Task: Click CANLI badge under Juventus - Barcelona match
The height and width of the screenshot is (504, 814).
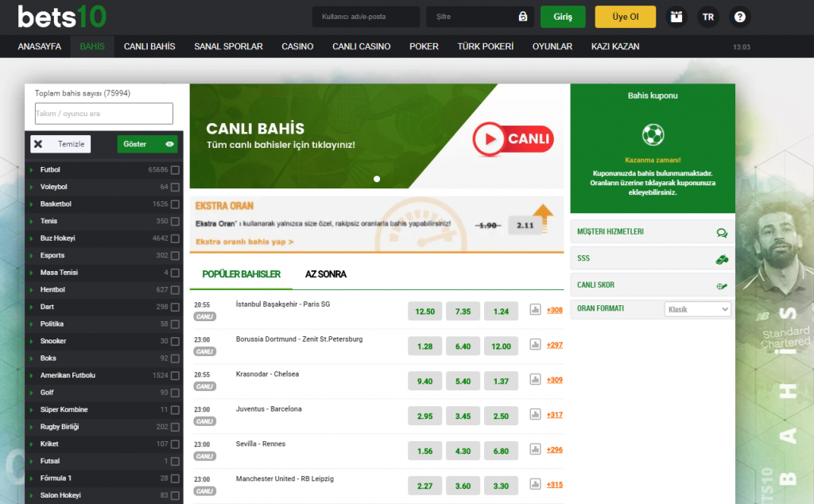Action: point(204,421)
